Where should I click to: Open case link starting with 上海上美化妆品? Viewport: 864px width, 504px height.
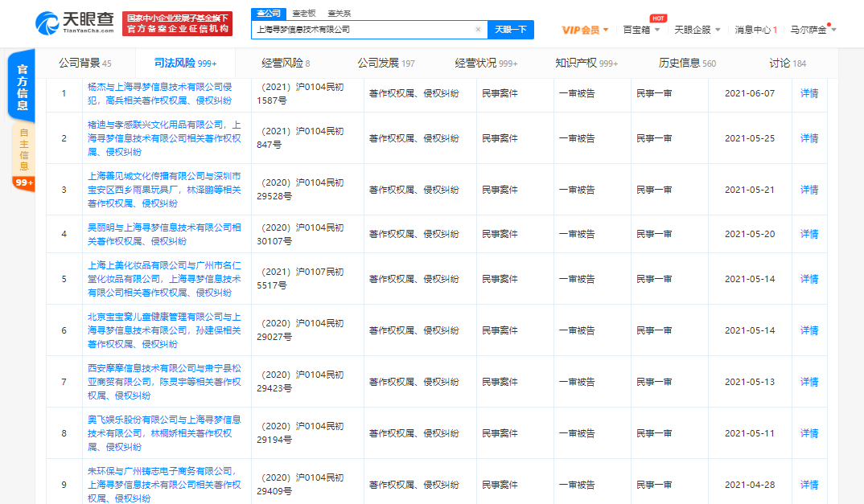pos(164,279)
